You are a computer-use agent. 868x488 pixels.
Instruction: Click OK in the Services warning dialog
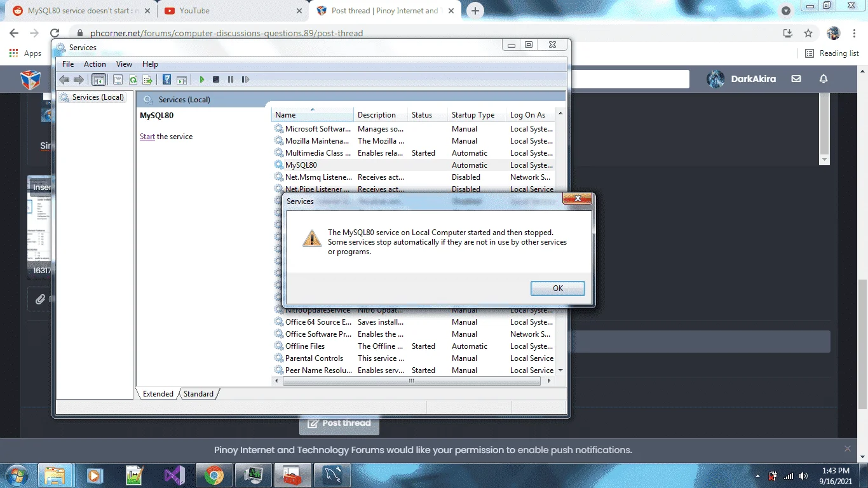pos(558,288)
